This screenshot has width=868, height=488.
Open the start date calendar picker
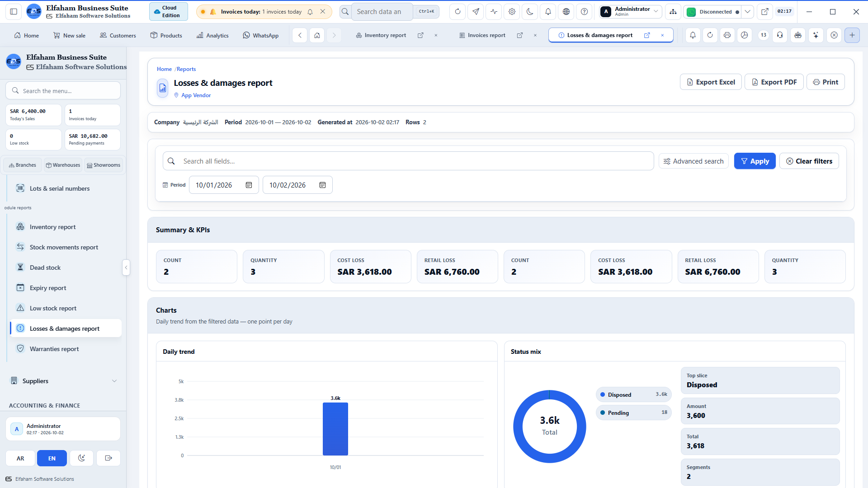pos(249,185)
